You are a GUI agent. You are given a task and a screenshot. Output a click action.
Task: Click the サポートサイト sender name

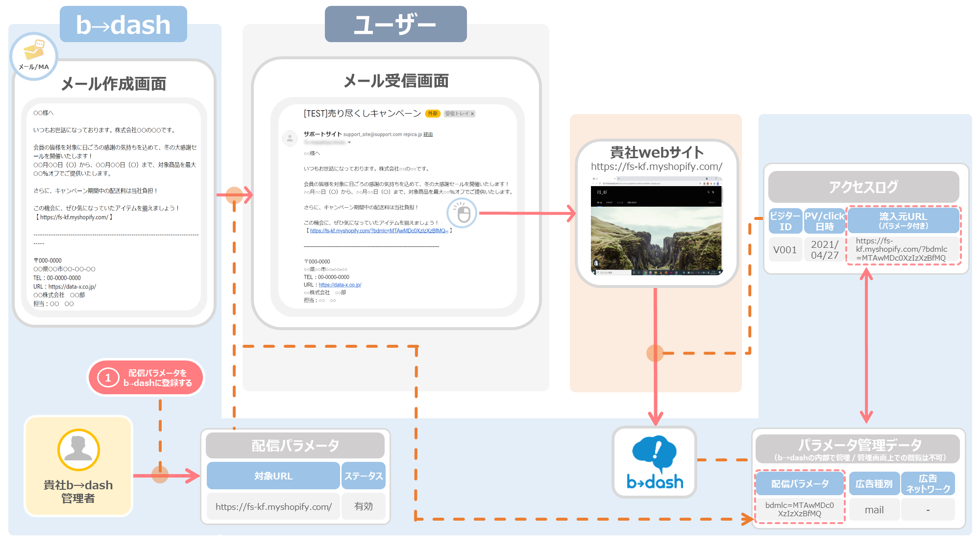click(x=322, y=134)
